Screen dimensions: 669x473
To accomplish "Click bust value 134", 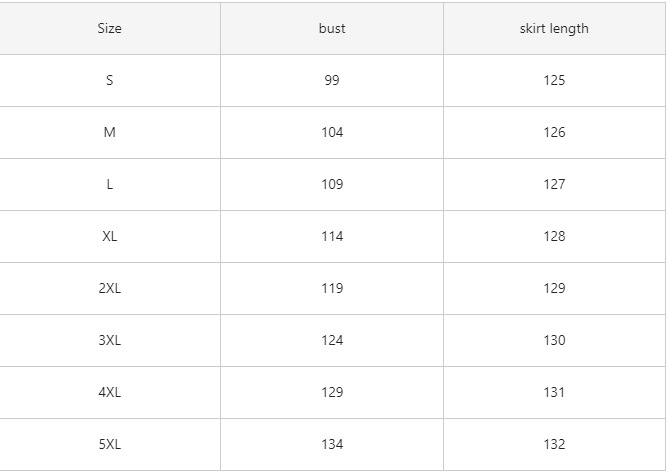I will [332, 444].
